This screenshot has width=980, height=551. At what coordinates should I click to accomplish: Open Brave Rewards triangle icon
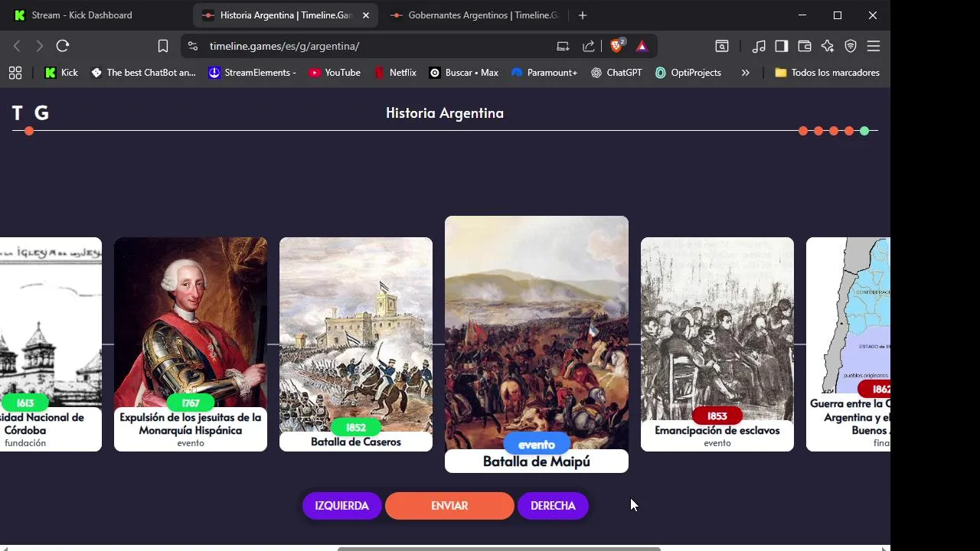642,46
